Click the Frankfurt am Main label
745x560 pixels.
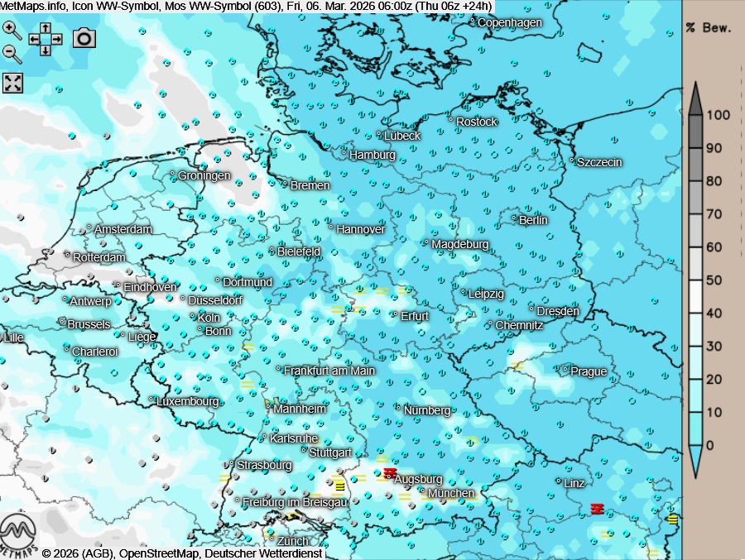tap(329, 371)
